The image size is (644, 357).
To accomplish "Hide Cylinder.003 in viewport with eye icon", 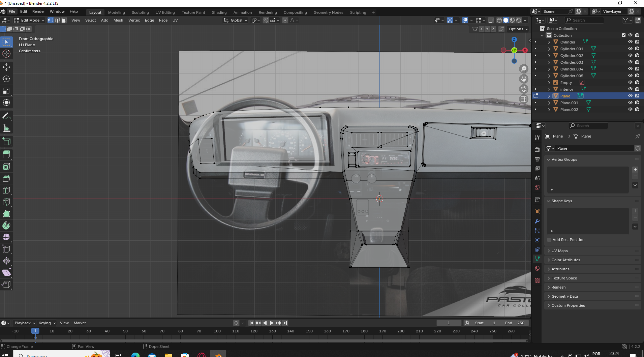I will pos(630,62).
